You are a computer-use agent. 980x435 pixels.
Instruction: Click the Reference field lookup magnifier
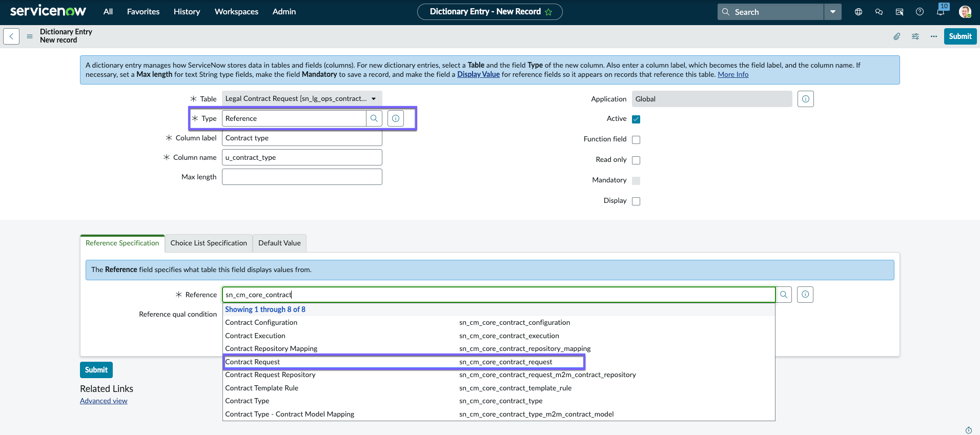pyautogui.click(x=784, y=295)
